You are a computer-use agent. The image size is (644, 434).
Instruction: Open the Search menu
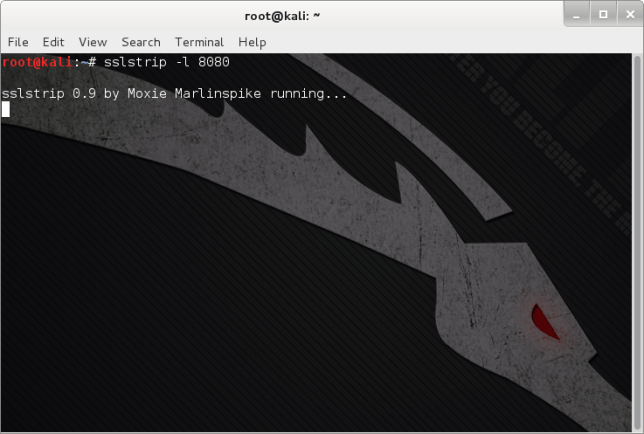tap(141, 42)
